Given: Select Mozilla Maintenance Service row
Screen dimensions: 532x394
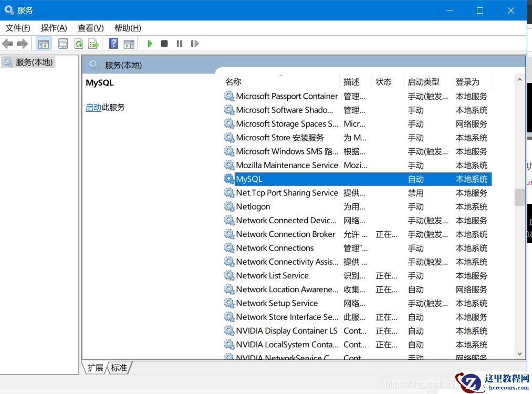Looking at the screenshot, I should 357,165.
